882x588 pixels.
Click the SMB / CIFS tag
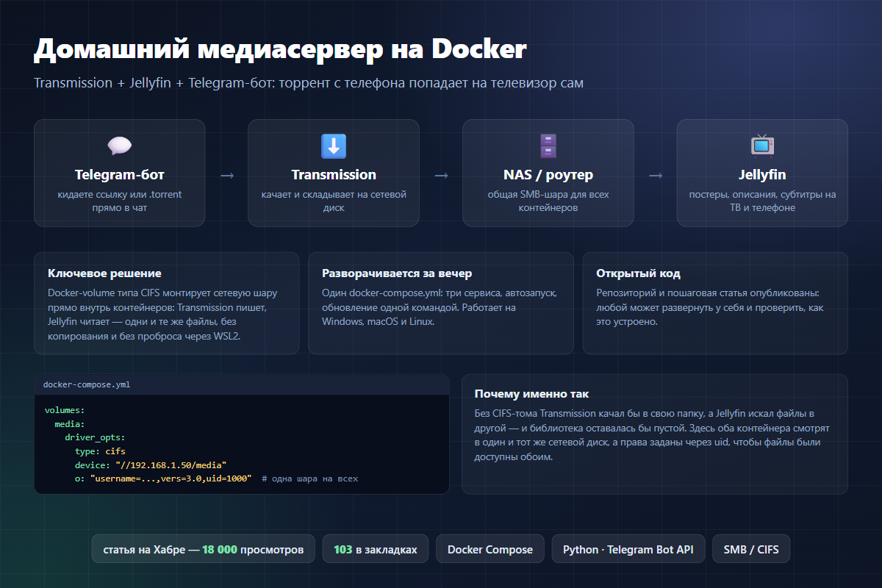click(751, 550)
